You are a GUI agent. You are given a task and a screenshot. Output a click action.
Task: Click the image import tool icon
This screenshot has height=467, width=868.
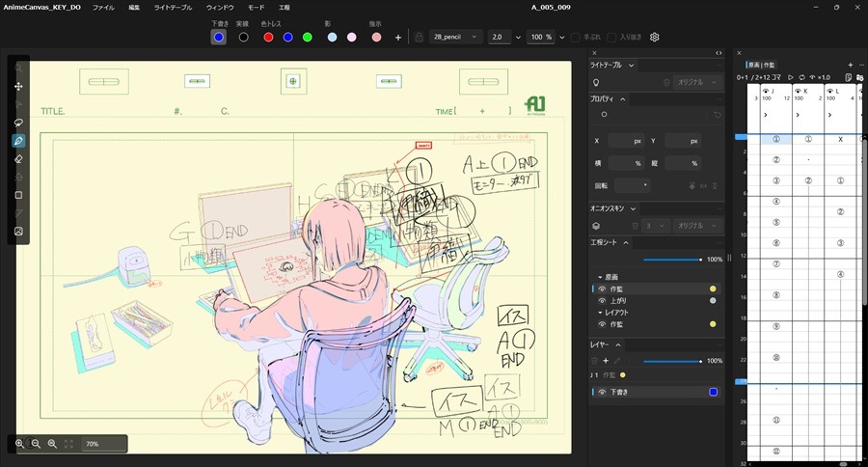[x=18, y=231]
